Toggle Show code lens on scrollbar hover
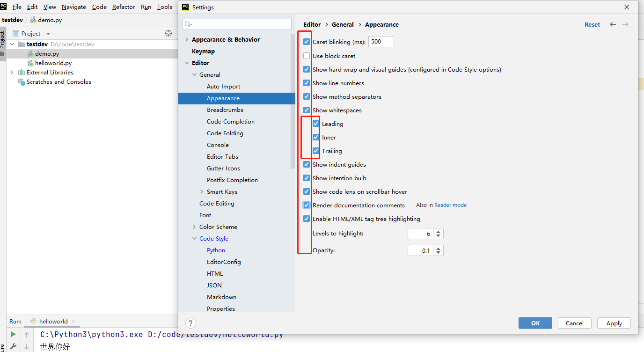 coord(307,191)
